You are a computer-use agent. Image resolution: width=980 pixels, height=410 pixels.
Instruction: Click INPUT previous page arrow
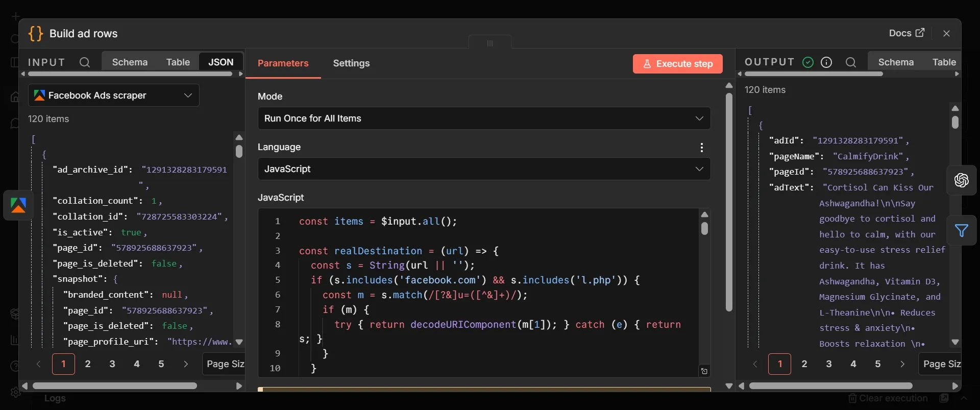point(39,364)
